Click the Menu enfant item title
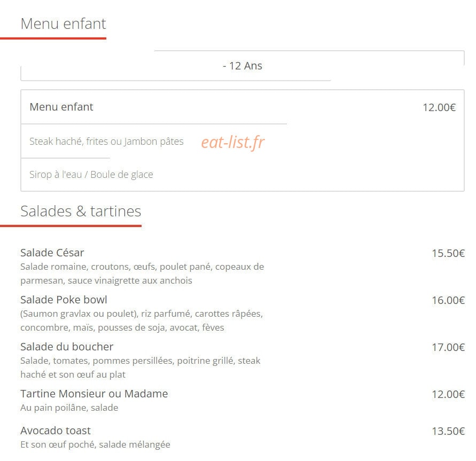Viewport: 476px width, 461px height. 61,107
